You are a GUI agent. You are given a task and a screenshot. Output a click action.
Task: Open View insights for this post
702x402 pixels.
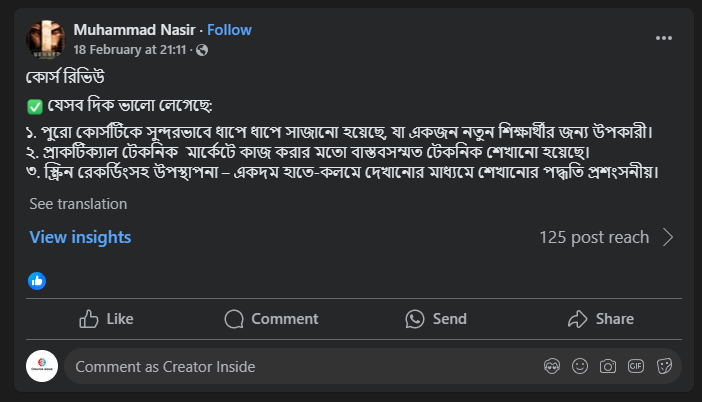80,237
